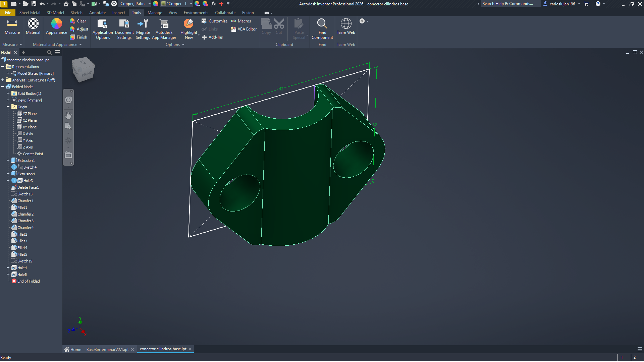Expand the Extrusion1 feature node

point(8,161)
